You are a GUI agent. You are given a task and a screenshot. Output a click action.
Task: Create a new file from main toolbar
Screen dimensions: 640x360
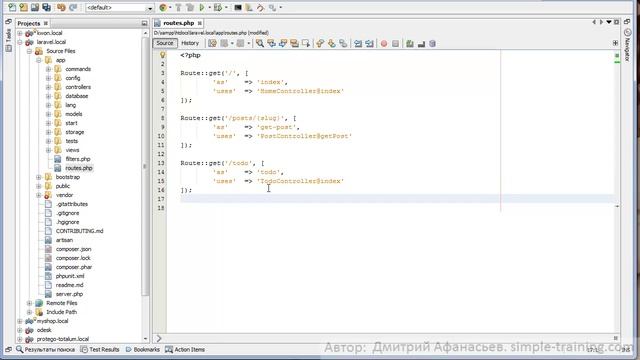(12, 7)
